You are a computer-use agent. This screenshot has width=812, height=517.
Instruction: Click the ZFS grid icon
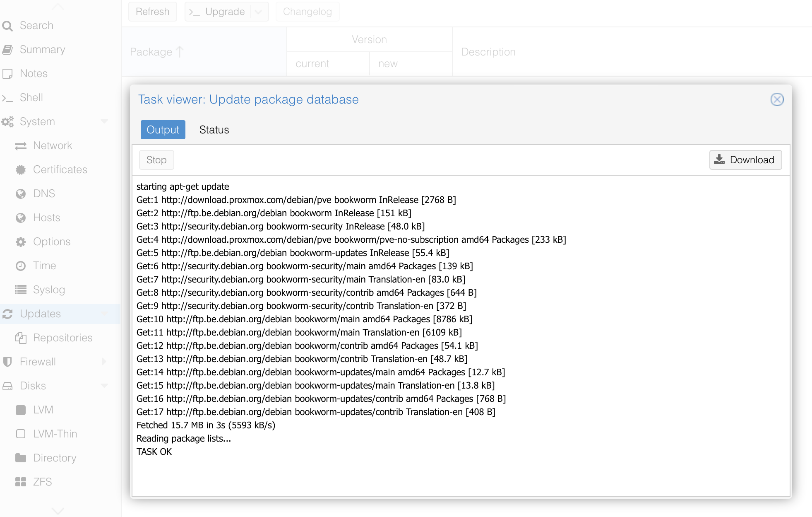coord(21,482)
